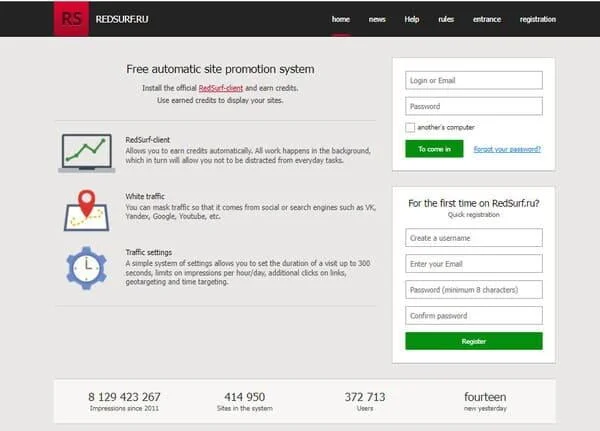Click the White traffic map pin icon
Viewport: 600px width, 431px height.
click(86, 210)
